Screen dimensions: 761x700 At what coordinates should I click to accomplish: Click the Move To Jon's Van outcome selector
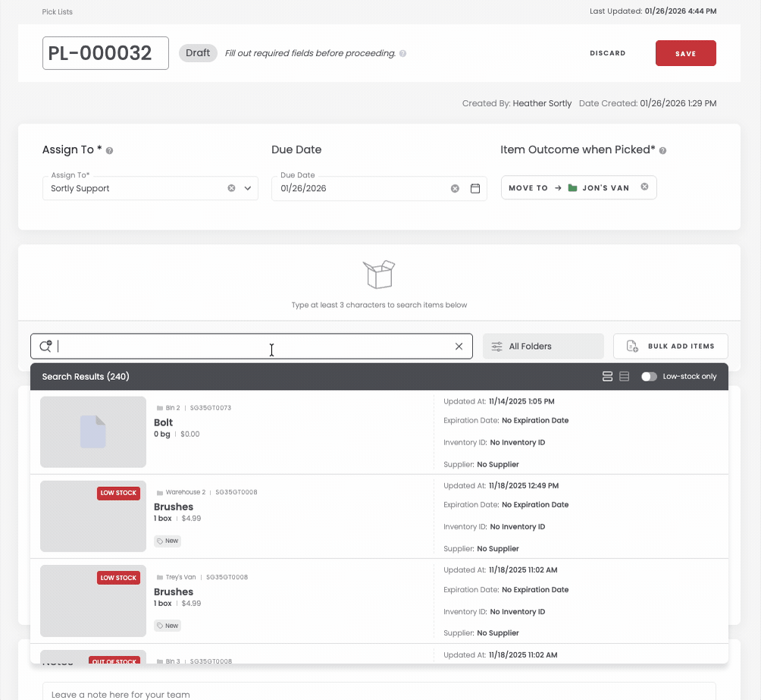pos(570,188)
